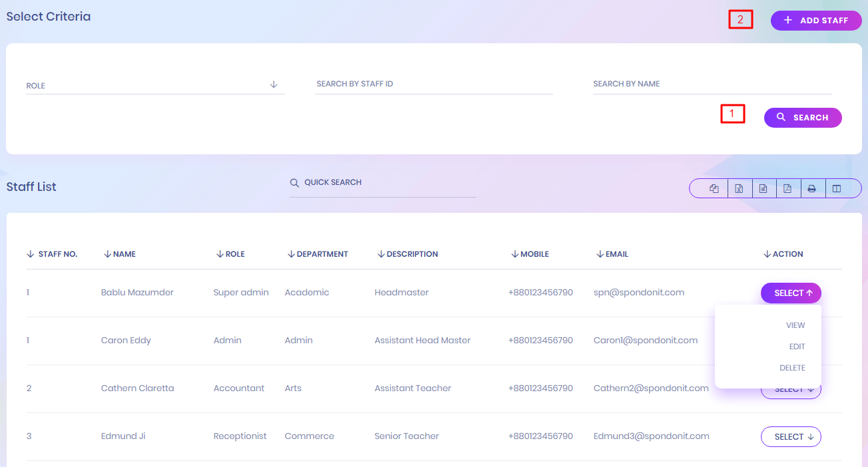Print the staff list
Viewport: 868px width, 467px height.
(x=812, y=189)
